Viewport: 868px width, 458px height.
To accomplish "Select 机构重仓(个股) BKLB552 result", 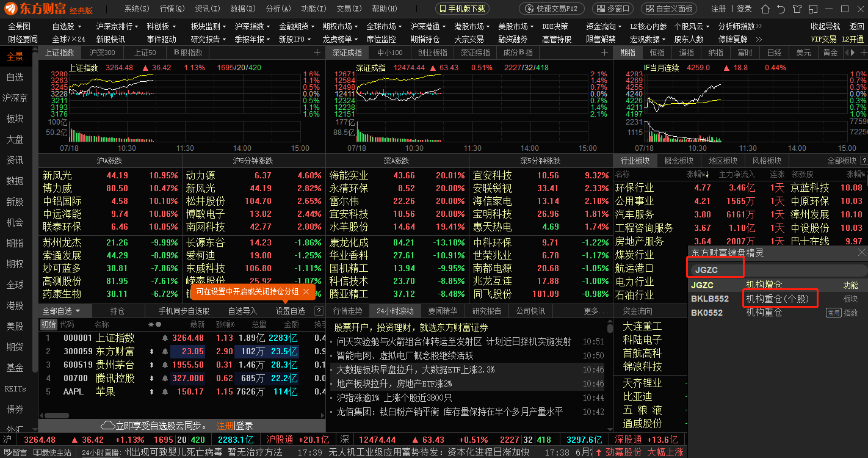I will pyautogui.click(x=777, y=299).
